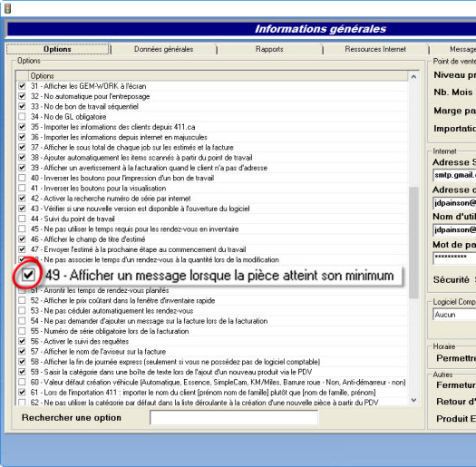Uncheck option 35 importer clients depuis 411.ca
Screen dimensions: 476x467
22,127
